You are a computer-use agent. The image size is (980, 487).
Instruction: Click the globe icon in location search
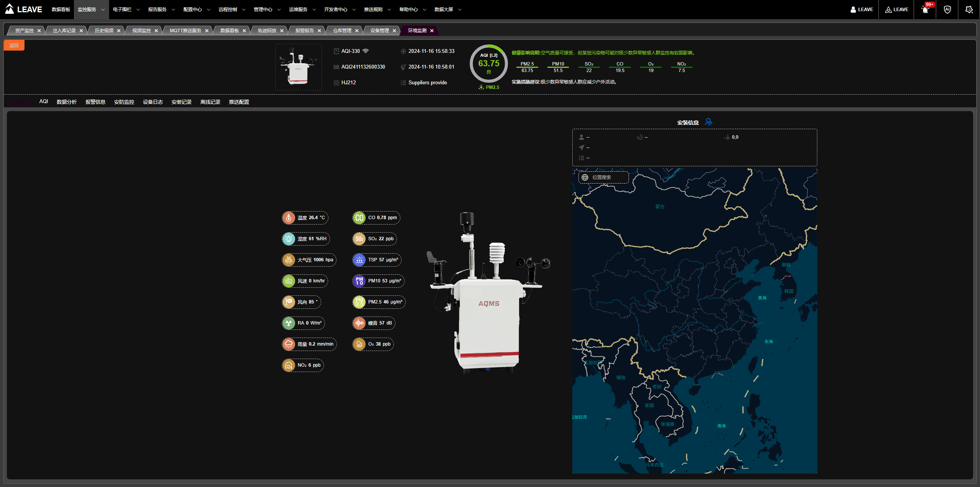tap(585, 177)
